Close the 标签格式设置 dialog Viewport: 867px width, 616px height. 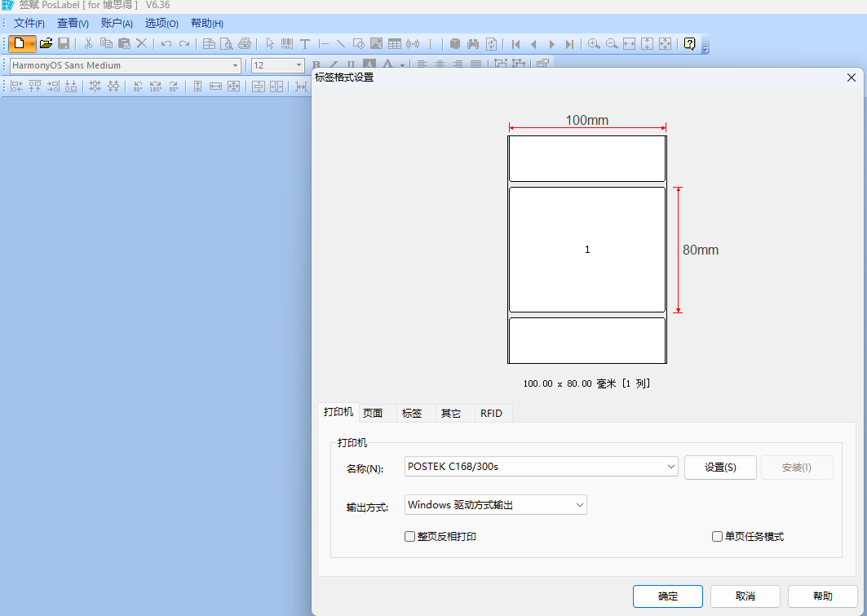click(x=852, y=78)
